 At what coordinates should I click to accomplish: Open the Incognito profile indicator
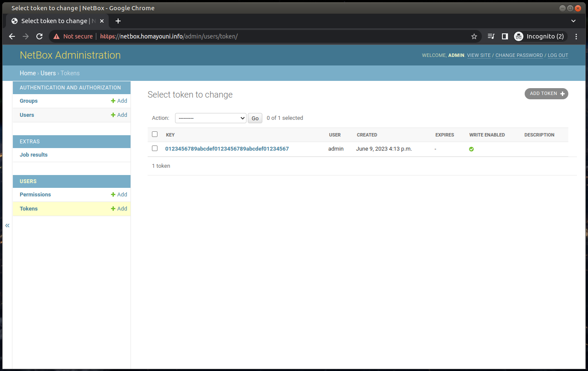coord(539,36)
